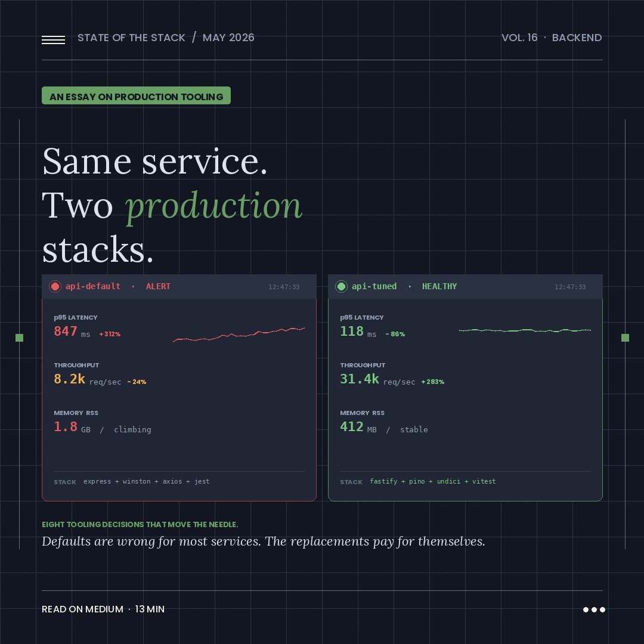The width and height of the screenshot is (644, 644).
Task: Click the 'An essay on production tooling' badge
Action: tap(136, 95)
